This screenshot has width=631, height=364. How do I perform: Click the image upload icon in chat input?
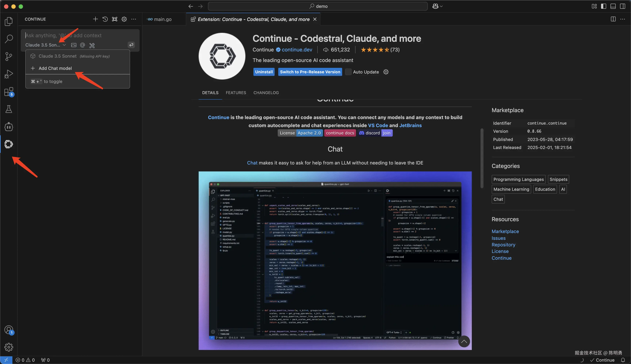pos(74,45)
